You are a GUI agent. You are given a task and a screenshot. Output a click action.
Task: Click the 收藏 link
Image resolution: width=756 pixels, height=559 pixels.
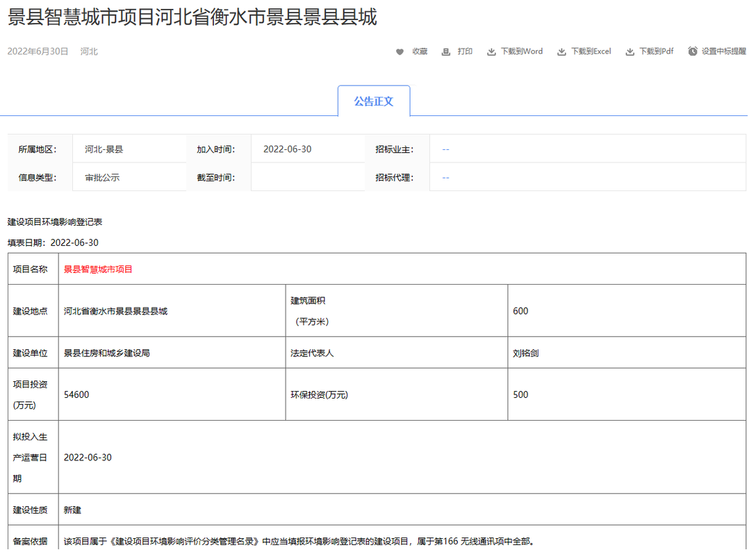click(420, 51)
